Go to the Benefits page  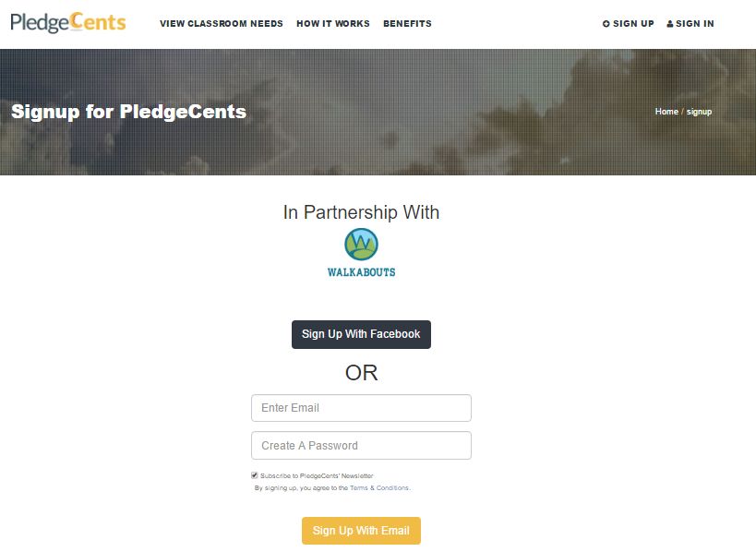click(x=407, y=24)
